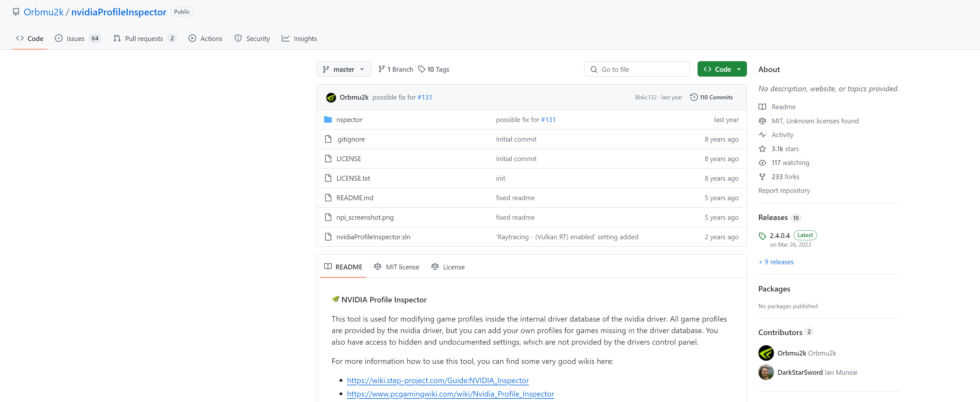
Task: Click the eye icon beside 117 watching
Action: tap(762, 163)
